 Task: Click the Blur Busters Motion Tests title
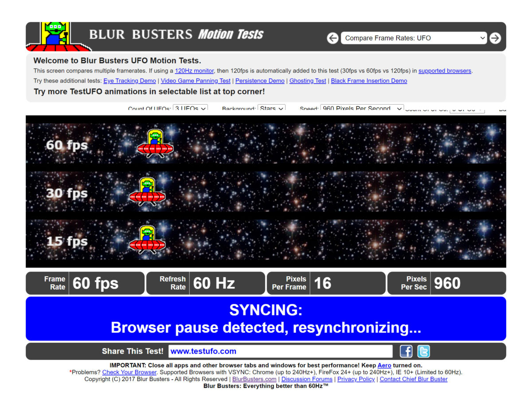coord(176,35)
